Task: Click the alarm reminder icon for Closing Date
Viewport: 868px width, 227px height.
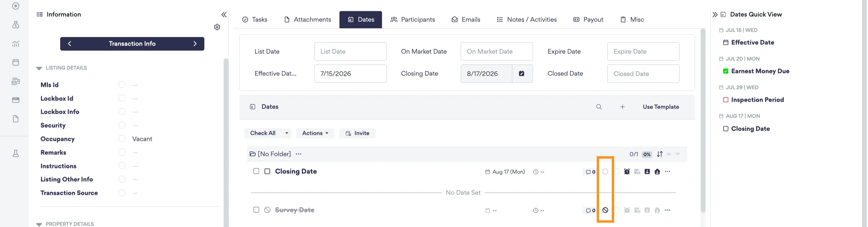Action: coord(627,172)
